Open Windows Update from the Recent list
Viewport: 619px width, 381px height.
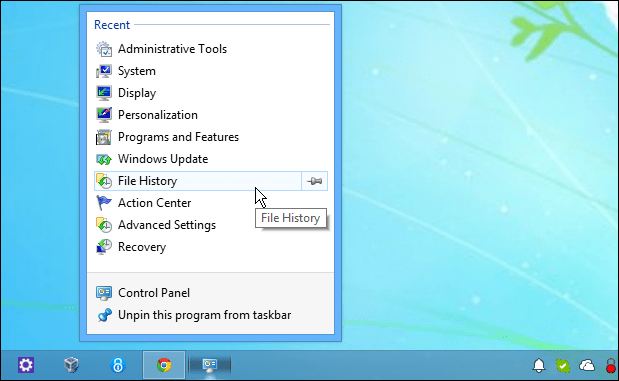[210, 159]
